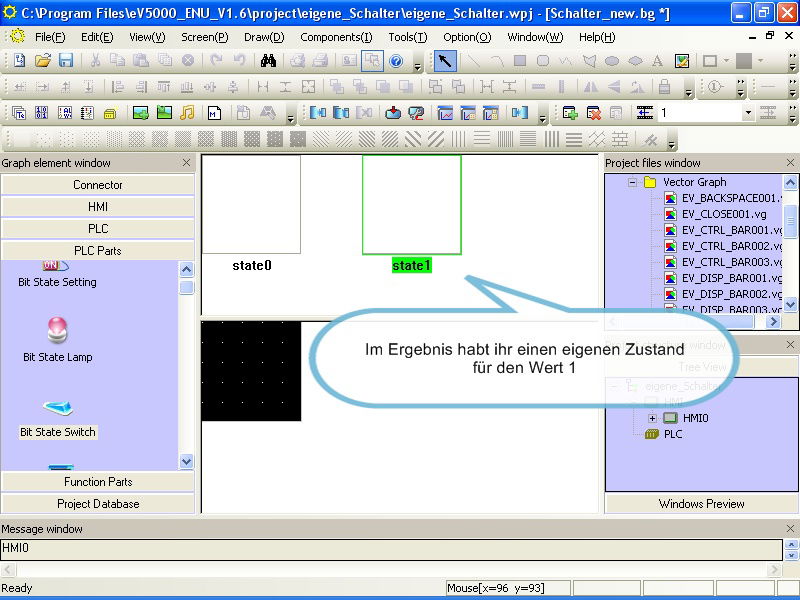The height and width of the screenshot is (600, 800).
Task: Click the add frame icon with green plus
Action: (570, 113)
